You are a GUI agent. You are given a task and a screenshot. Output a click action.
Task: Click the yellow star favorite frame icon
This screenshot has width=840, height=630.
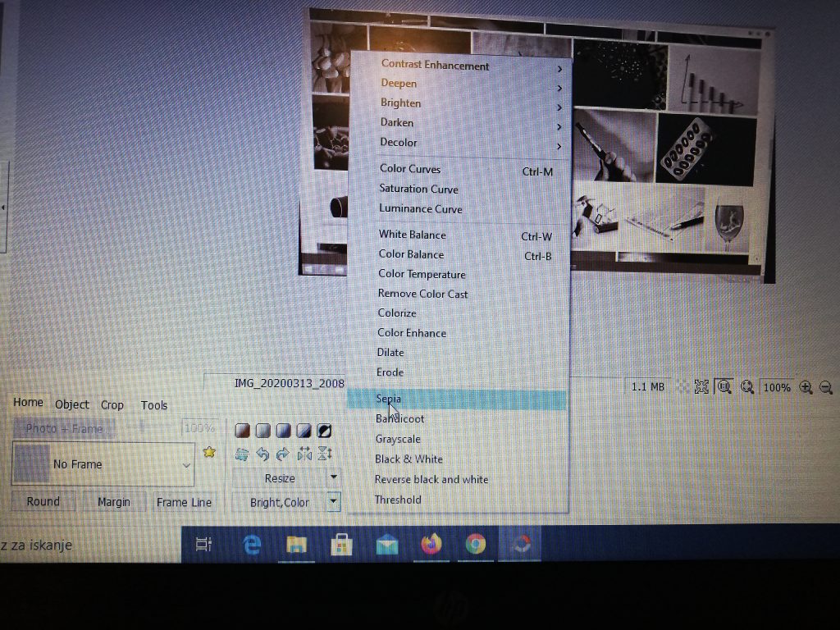point(209,452)
